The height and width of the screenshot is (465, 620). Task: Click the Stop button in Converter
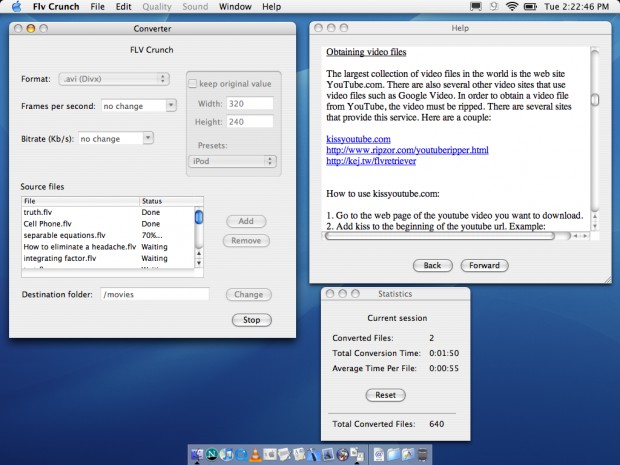251,320
